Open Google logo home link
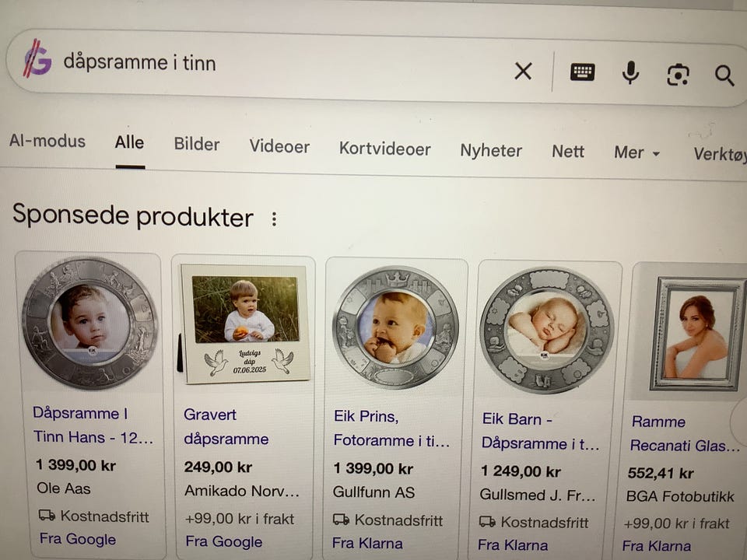Viewport: 747px width, 560px height. click(x=37, y=58)
